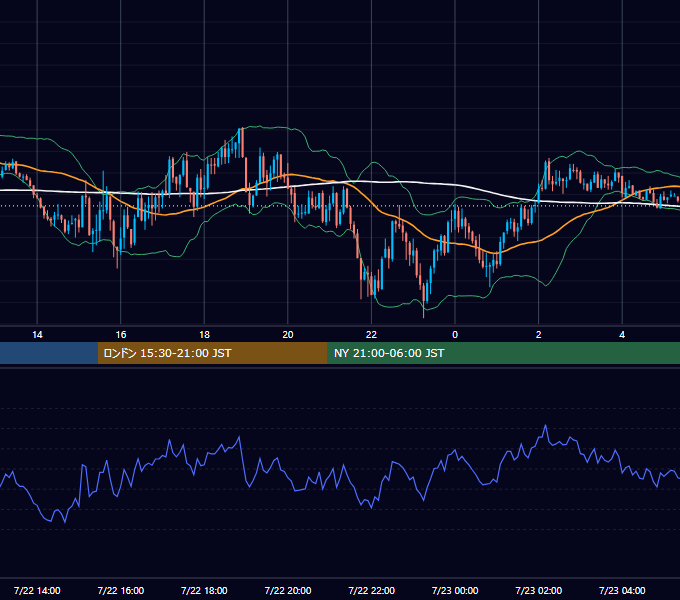This screenshot has height=600, width=680.
Task: Click the 7/23 02:00 label on indicator axis
Action: pos(539,590)
